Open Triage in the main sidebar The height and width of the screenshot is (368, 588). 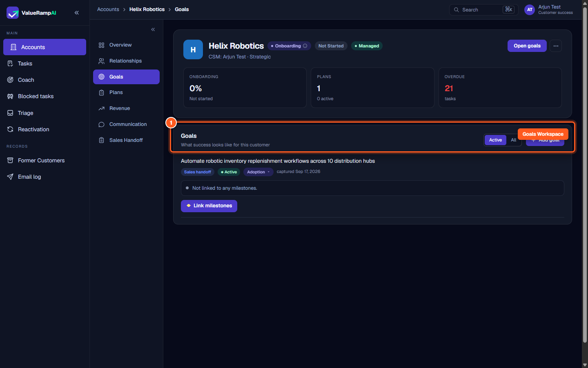(x=45, y=113)
